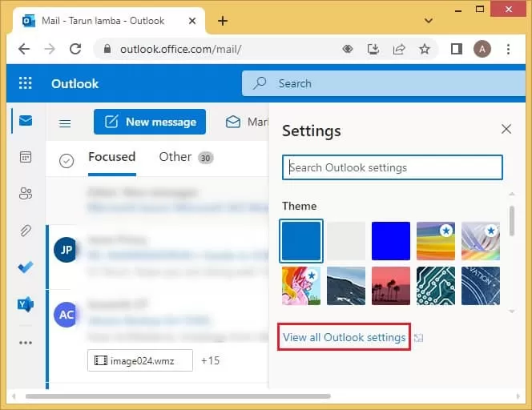Open the Chrome three-dot menu

click(508, 49)
